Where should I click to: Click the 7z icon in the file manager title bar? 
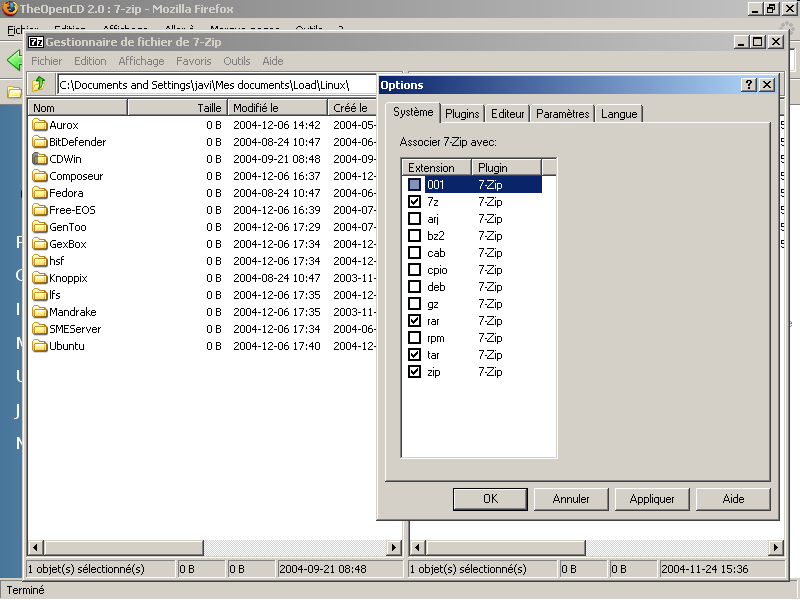(x=36, y=42)
